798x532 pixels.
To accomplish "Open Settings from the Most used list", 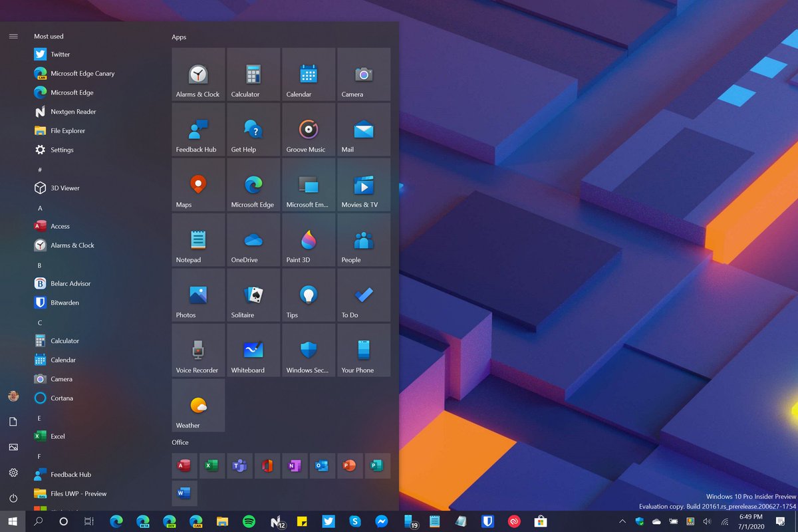I will tap(96, 150).
